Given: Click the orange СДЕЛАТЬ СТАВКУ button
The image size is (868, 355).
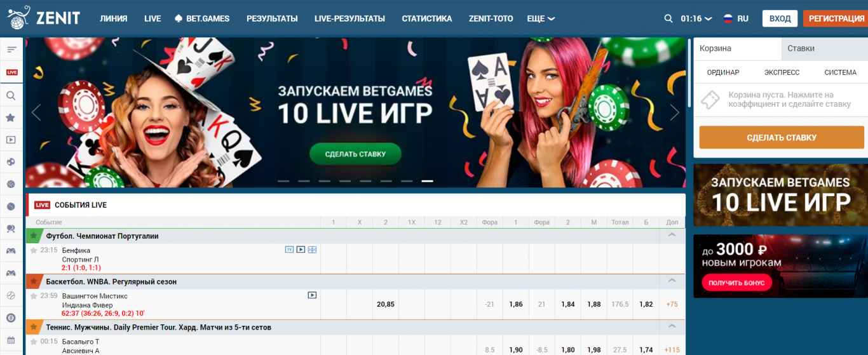Looking at the screenshot, I should pyautogui.click(x=782, y=137).
